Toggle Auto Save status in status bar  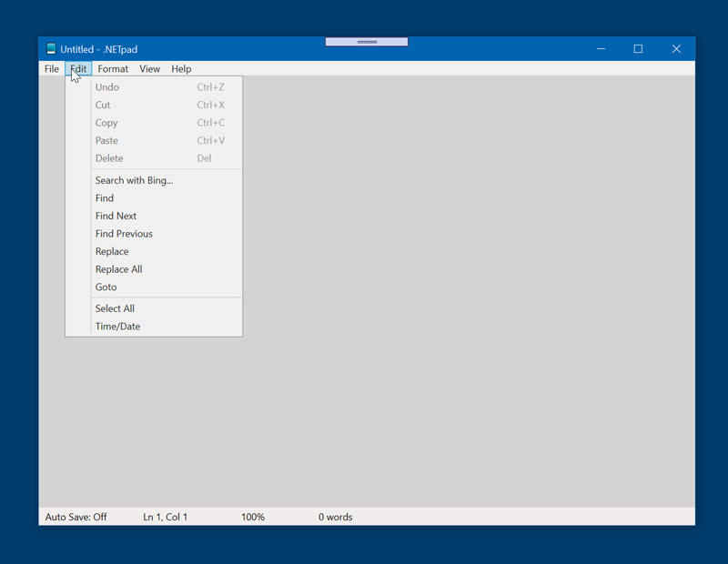click(76, 517)
